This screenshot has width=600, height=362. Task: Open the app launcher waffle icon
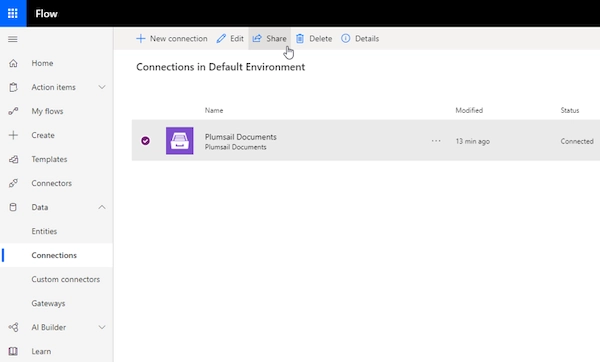click(x=13, y=13)
